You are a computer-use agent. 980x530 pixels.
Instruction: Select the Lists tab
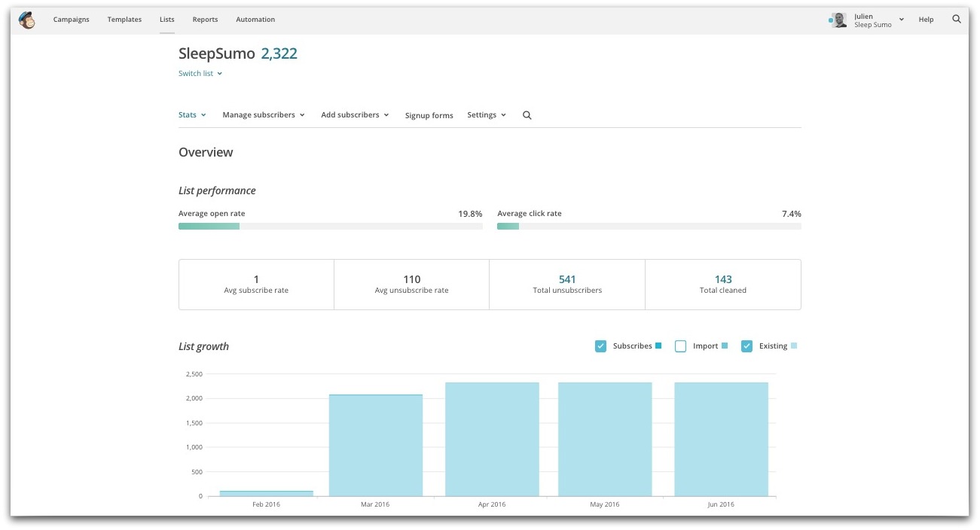point(167,20)
